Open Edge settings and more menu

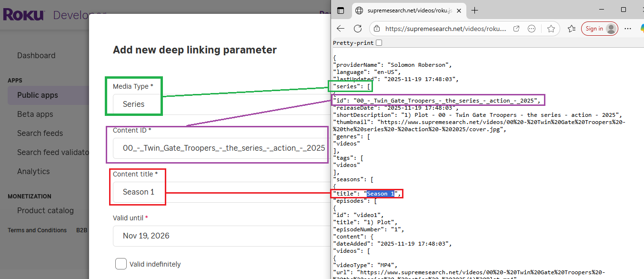[627, 29]
